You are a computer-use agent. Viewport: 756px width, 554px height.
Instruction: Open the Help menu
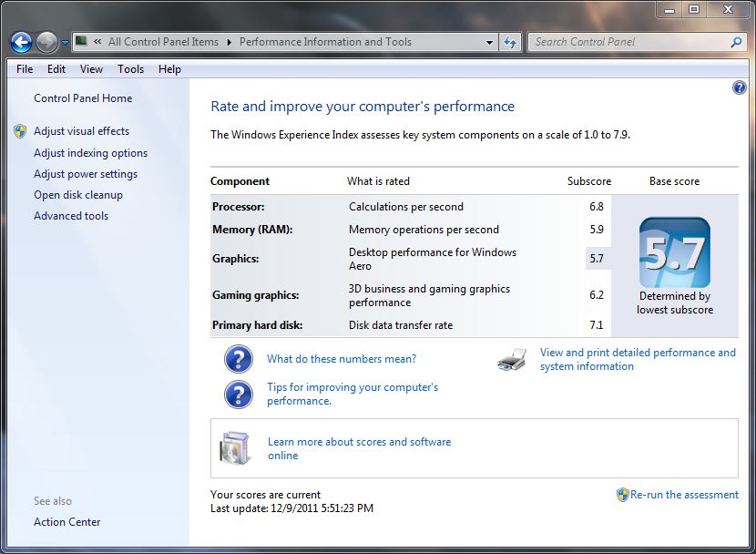(x=169, y=69)
